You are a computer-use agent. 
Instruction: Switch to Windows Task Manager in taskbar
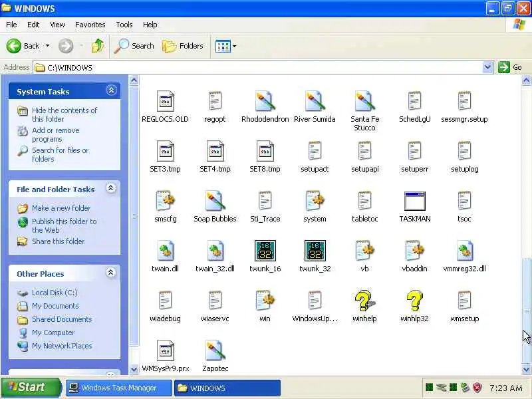point(119,388)
